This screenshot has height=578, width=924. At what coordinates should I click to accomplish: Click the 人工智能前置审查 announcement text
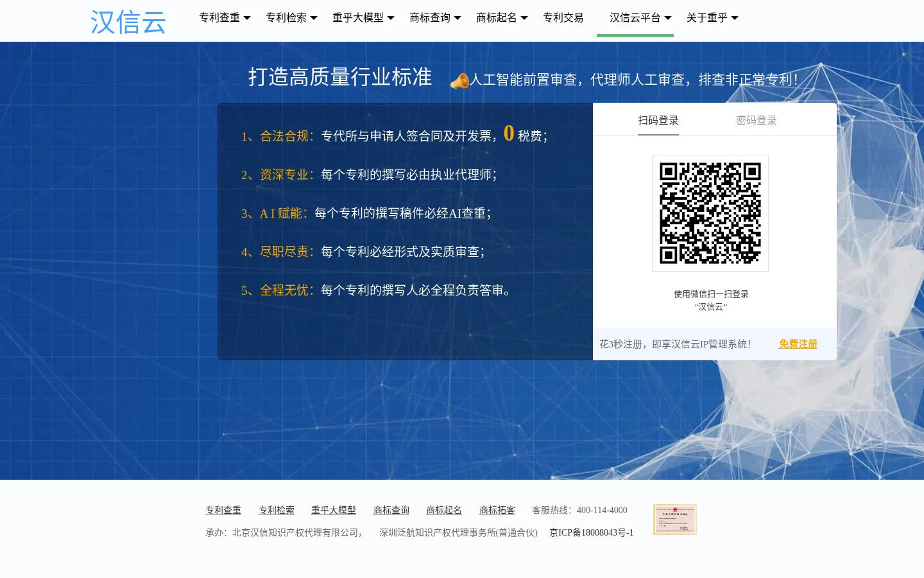pos(634,80)
